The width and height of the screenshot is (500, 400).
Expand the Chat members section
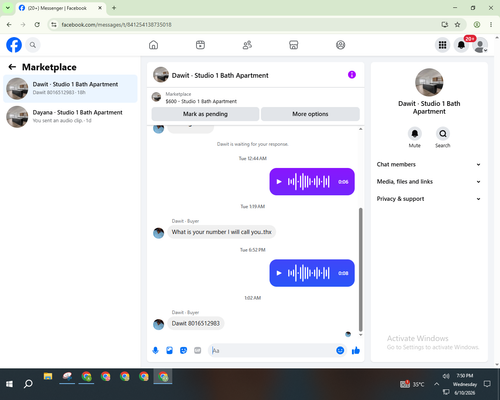pos(429,164)
